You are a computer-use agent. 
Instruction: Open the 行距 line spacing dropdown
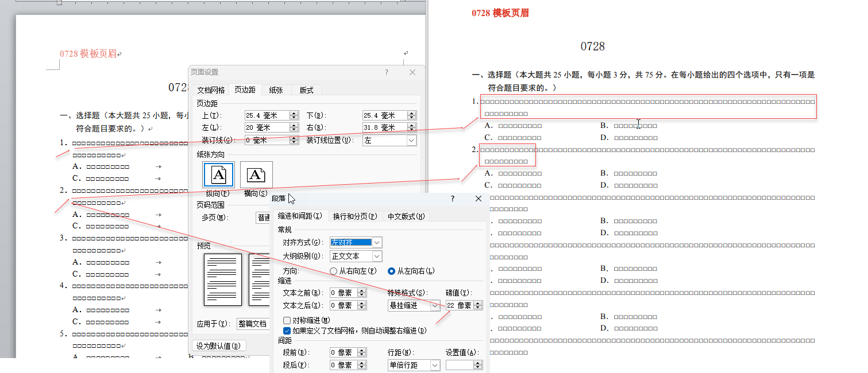435,365
